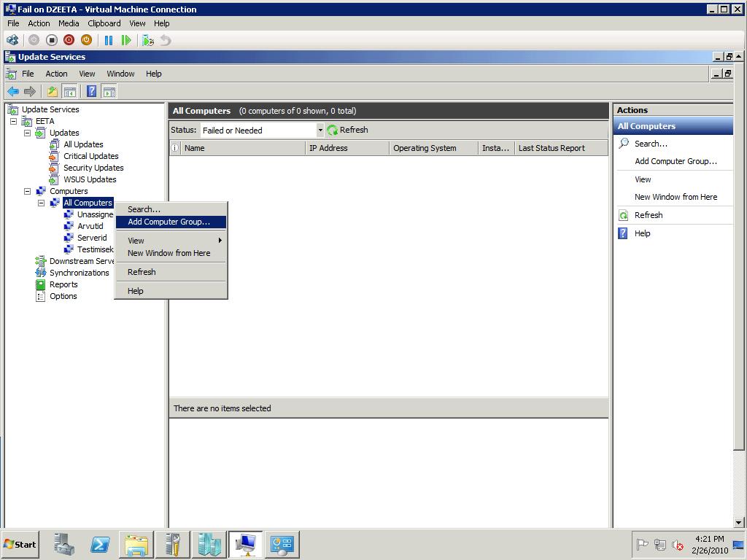
Task: Click New Window from Here in Actions pane
Action: (x=676, y=197)
